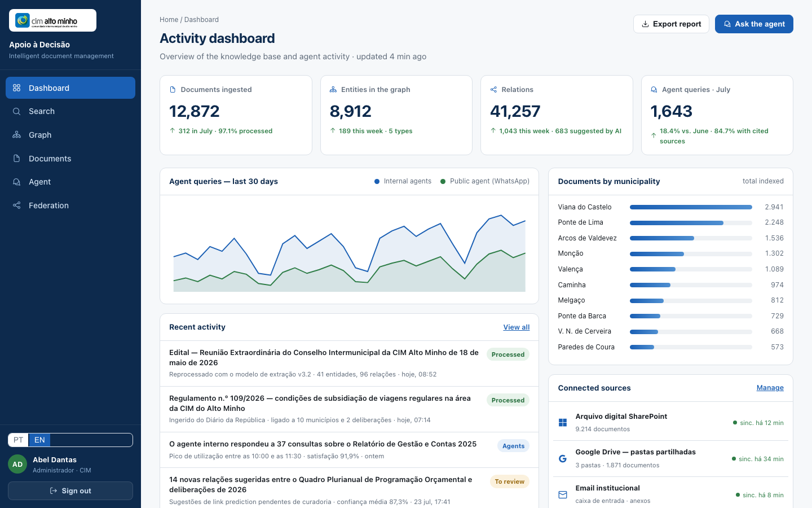Viewport: 812px width, 508px height.
Task: Click the Viana do Castelo progress bar
Action: (691, 207)
